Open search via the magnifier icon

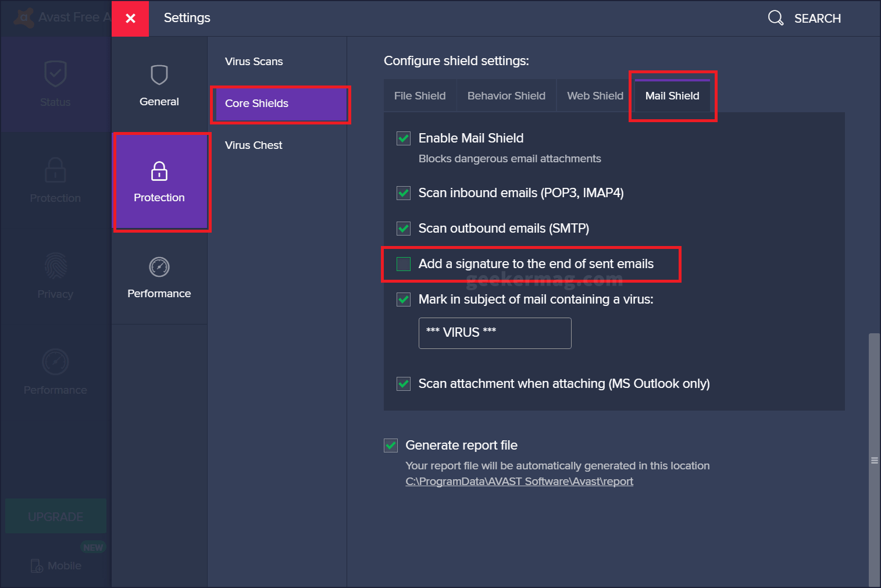(775, 17)
